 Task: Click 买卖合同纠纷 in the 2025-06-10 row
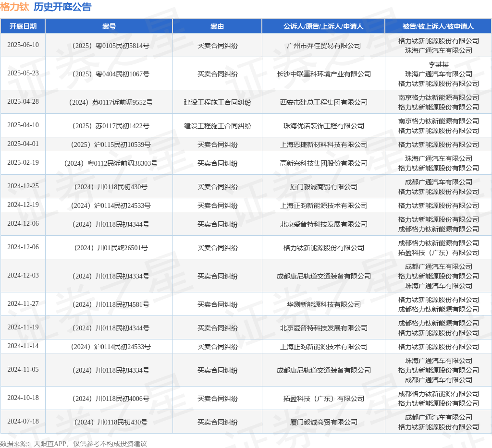(217, 46)
